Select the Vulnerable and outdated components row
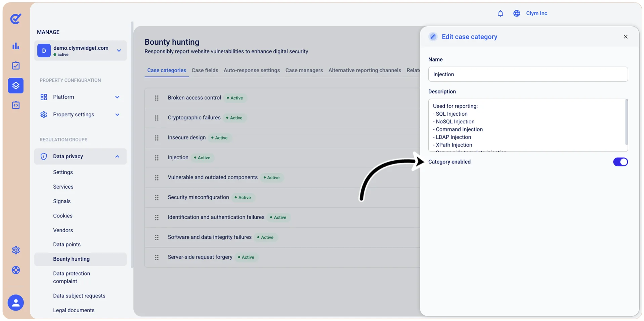Image resolution: width=644 pixels, height=321 pixels. pyautogui.click(x=282, y=177)
